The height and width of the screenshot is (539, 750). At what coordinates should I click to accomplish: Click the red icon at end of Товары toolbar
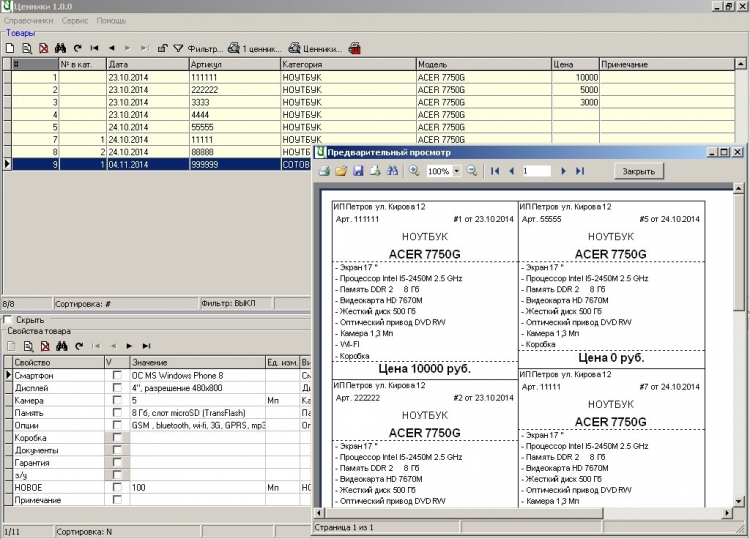(355, 48)
